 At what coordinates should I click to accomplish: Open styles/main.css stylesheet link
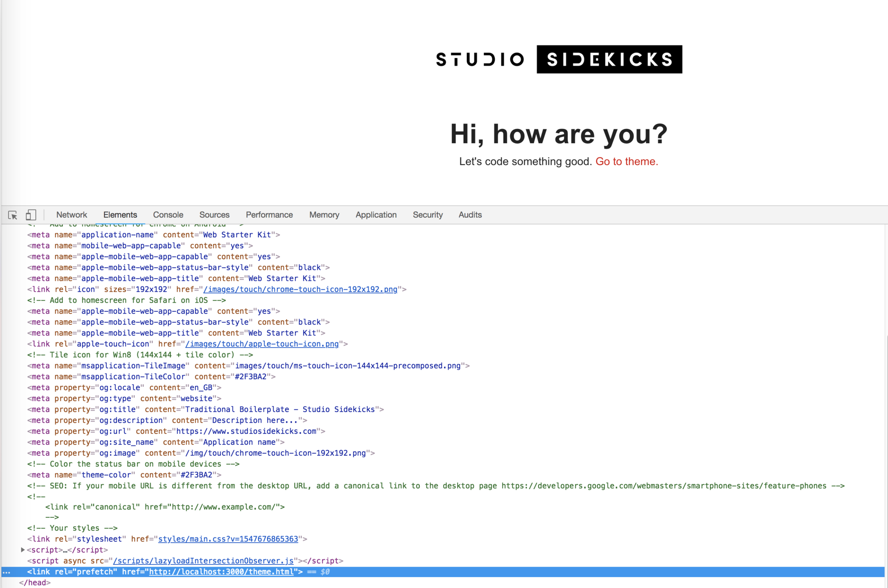228,539
